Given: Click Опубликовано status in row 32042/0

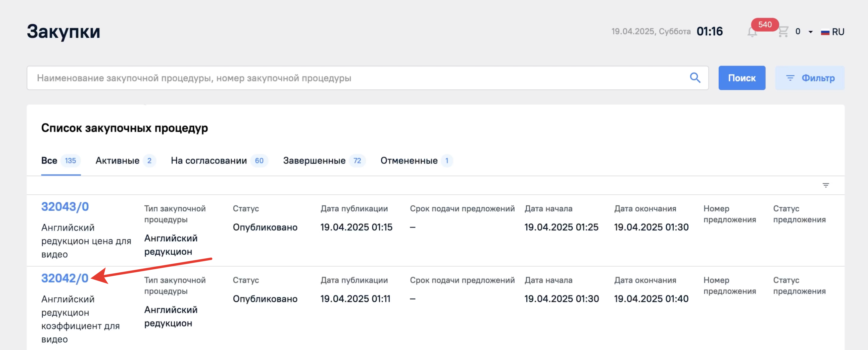Looking at the screenshot, I should 265,299.
